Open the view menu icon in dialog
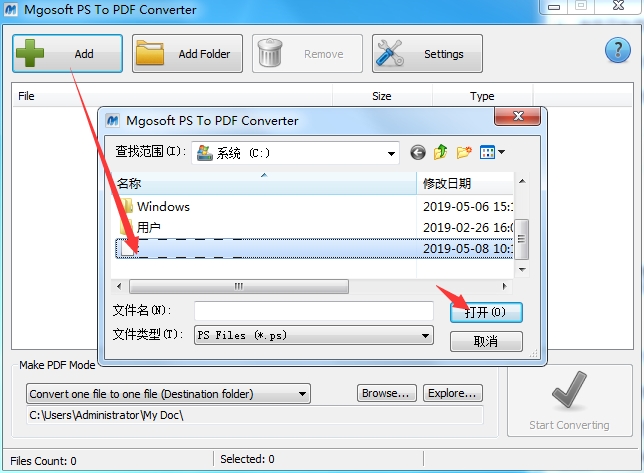This screenshot has height=473, width=644. 492,152
